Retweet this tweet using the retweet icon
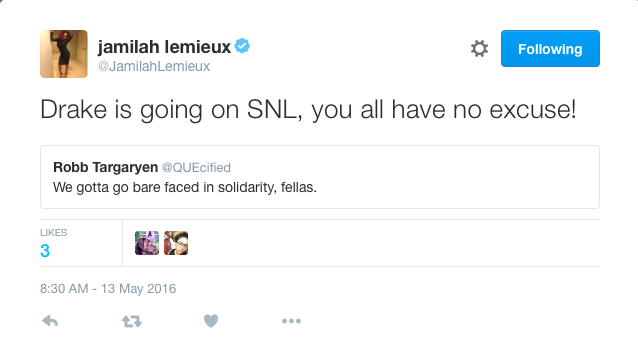Screen dimensions: 638x362 tap(132, 321)
